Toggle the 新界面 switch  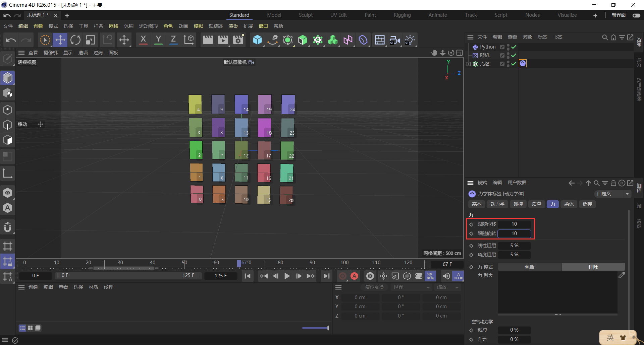tap(636, 15)
